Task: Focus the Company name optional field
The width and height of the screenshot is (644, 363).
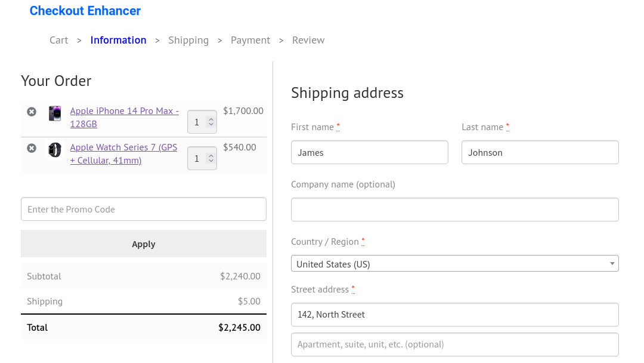Action: coord(454,210)
